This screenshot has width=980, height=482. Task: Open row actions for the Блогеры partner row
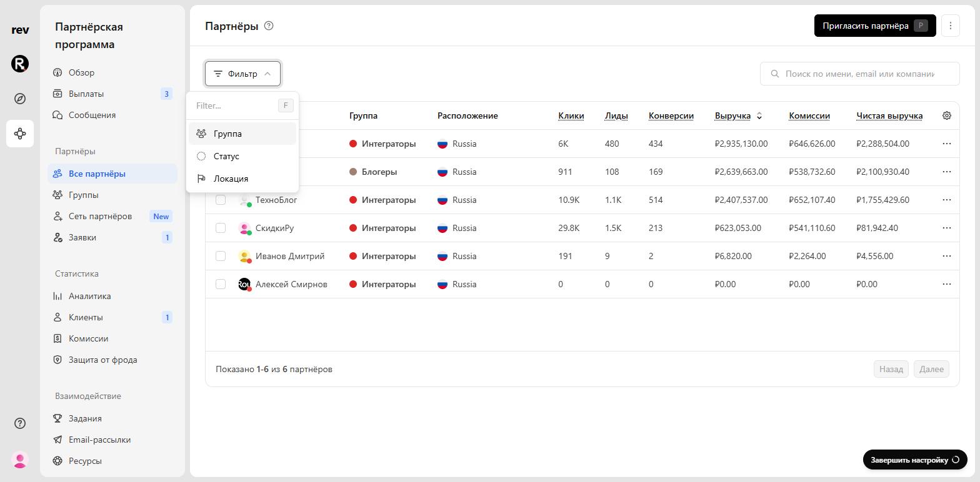tap(946, 172)
